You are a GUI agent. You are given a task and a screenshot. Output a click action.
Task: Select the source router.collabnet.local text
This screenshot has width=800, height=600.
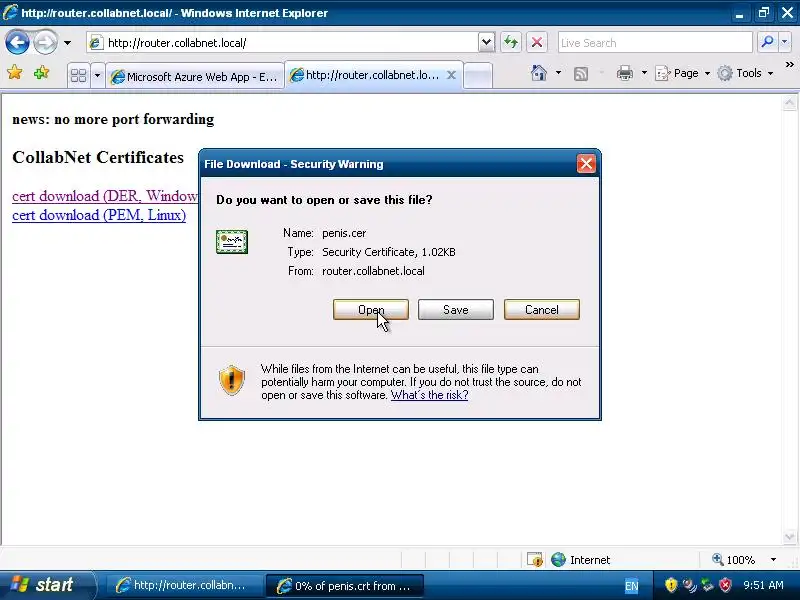pyautogui.click(x=373, y=271)
